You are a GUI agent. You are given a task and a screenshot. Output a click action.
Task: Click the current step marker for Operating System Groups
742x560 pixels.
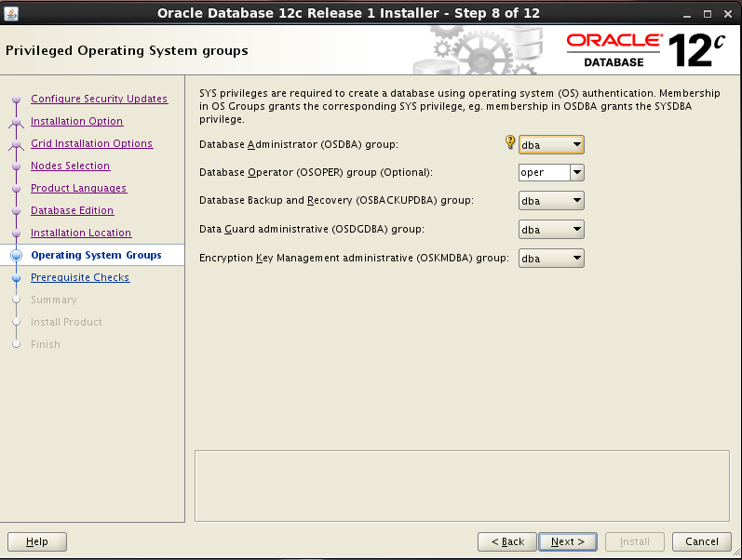click(17, 256)
